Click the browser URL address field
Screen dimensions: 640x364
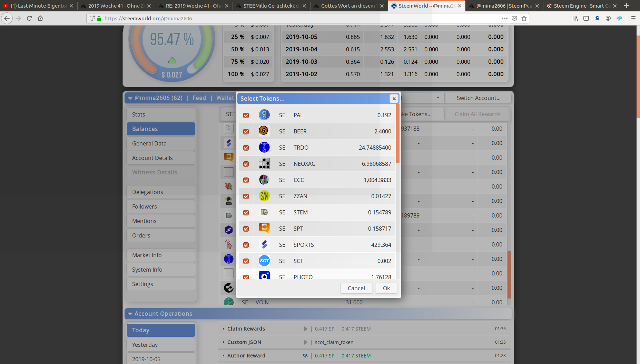pyautogui.click(x=293, y=18)
